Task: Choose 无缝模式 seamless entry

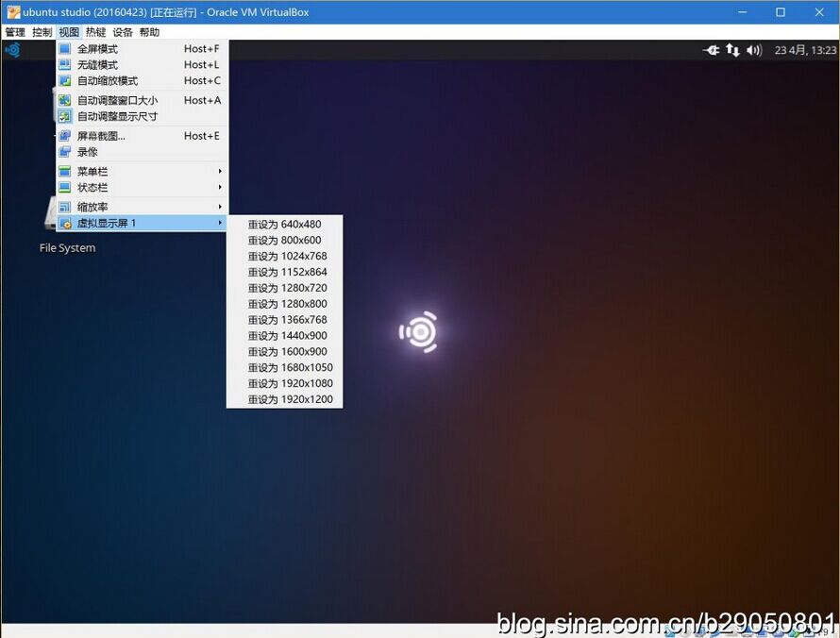Action: point(143,65)
